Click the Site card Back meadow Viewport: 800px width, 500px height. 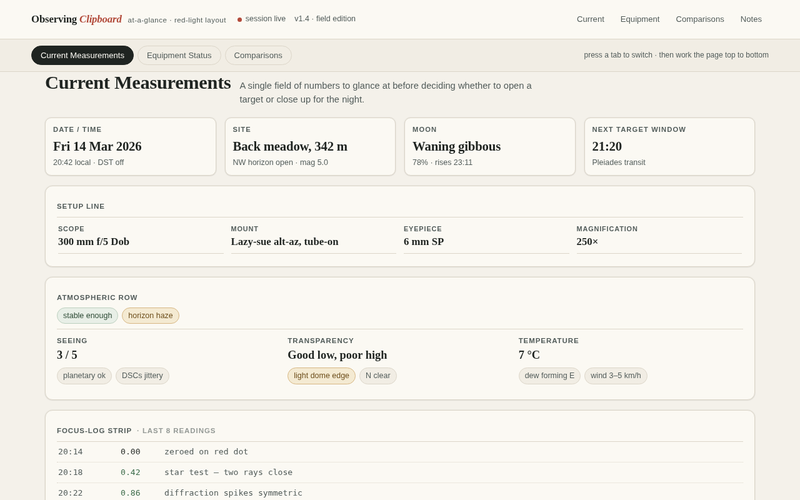[310, 146]
